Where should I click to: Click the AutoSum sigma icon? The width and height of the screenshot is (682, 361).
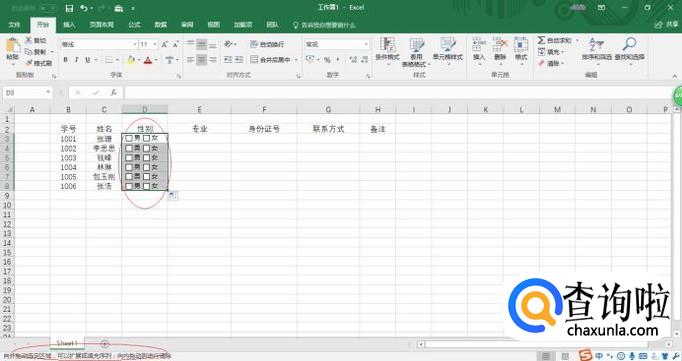(541, 40)
